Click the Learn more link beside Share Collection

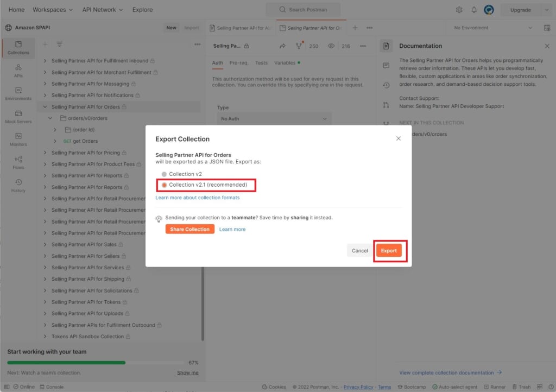click(x=232, y=229)
